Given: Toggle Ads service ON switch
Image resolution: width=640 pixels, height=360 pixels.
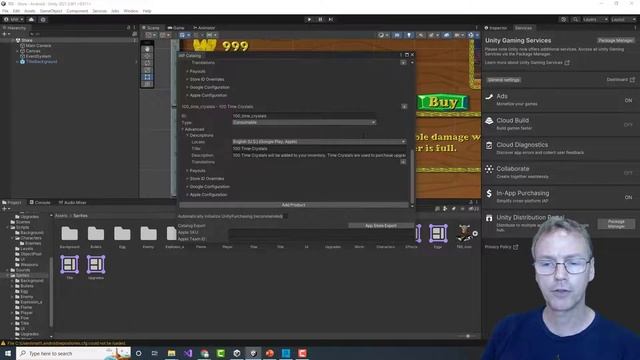Looking at the screenshot, I should (x=628, y=100).
